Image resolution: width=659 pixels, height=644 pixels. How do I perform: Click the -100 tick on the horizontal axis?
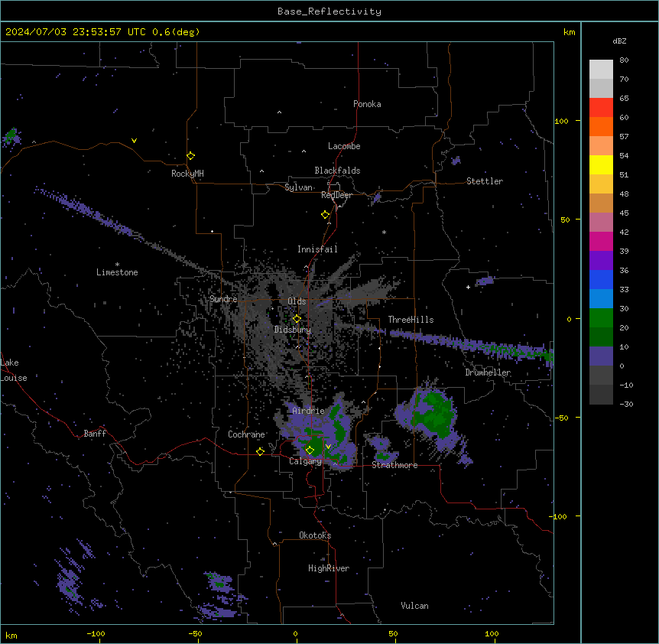96,633
